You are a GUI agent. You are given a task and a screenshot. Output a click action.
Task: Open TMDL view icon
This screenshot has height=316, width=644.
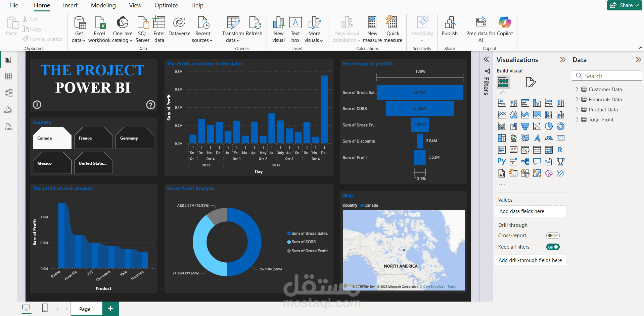(x=8, y=127)
